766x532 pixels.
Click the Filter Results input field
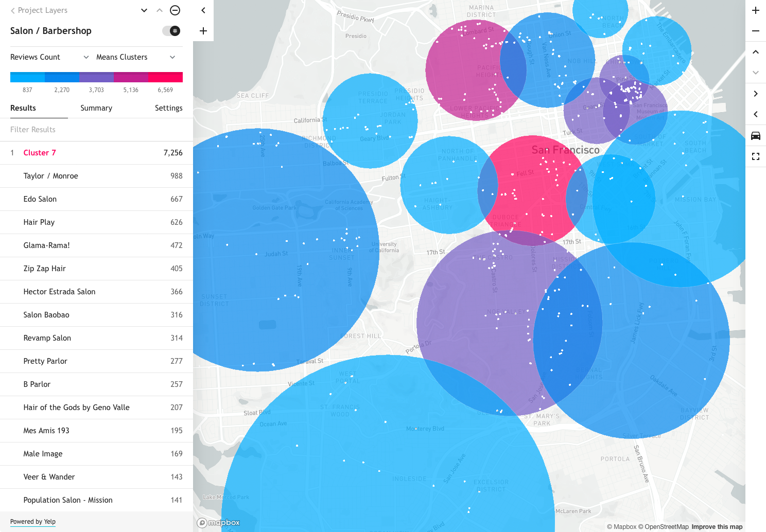[x=96, y=130]
